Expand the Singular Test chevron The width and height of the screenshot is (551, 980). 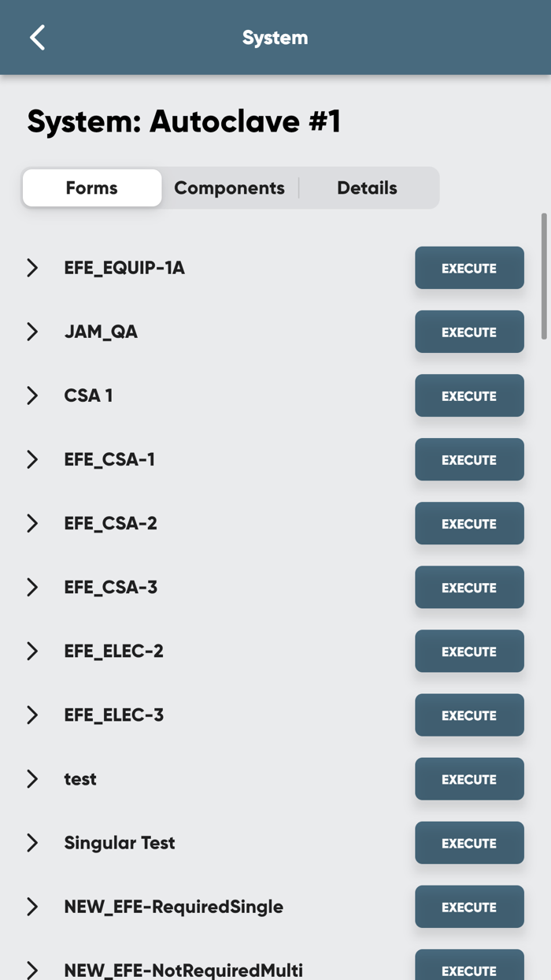[x=32, y=842]
